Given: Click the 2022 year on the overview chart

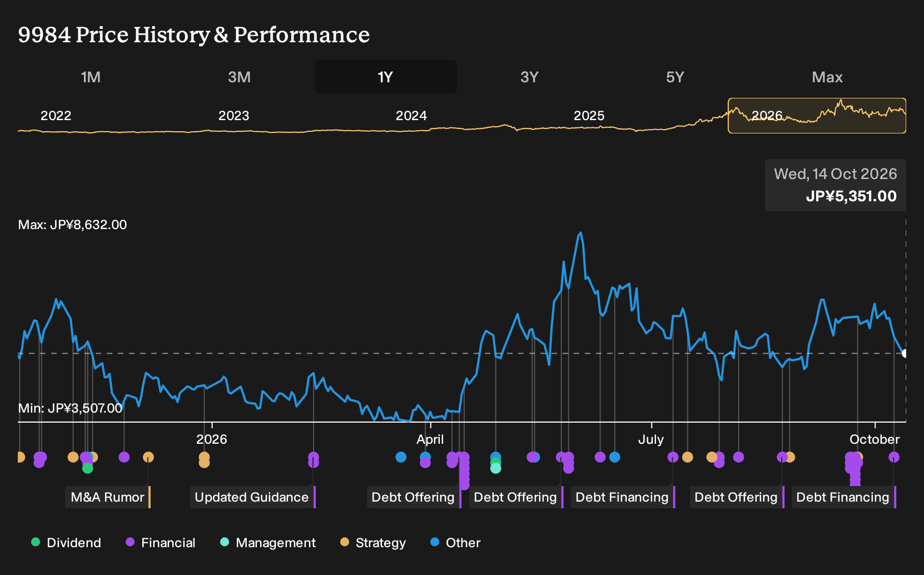Looking at the screenshot, I should pyautogui.click(x=56, y=116).
